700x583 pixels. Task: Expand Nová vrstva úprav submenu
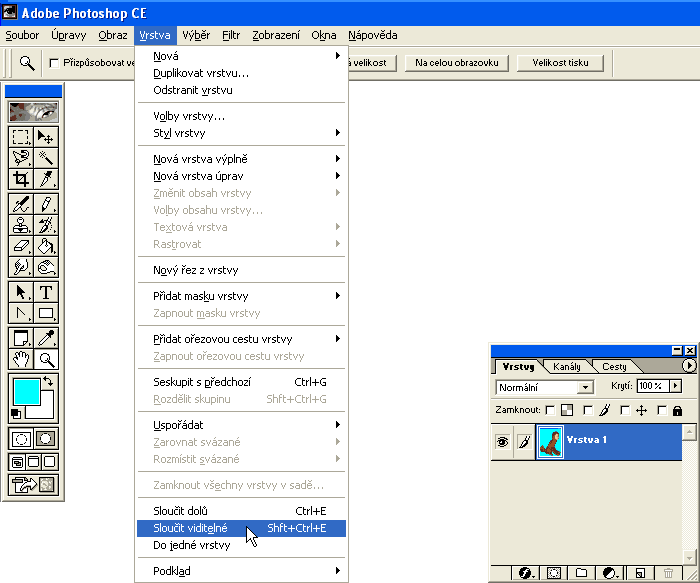coord(242,176)
